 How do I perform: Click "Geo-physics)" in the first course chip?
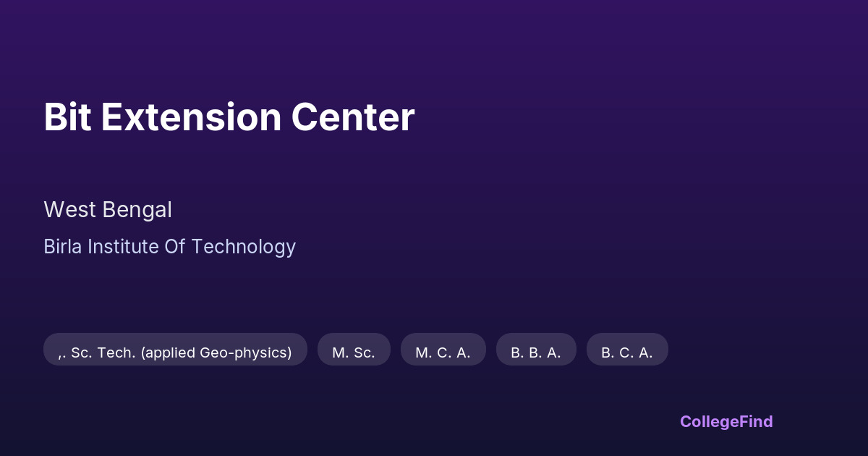click(x=245, y=352)
